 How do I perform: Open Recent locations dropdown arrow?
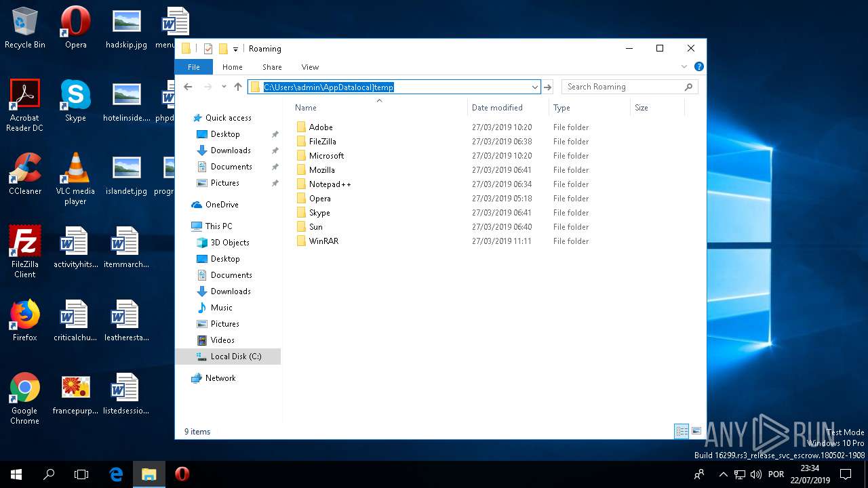[x=223, y=87]
